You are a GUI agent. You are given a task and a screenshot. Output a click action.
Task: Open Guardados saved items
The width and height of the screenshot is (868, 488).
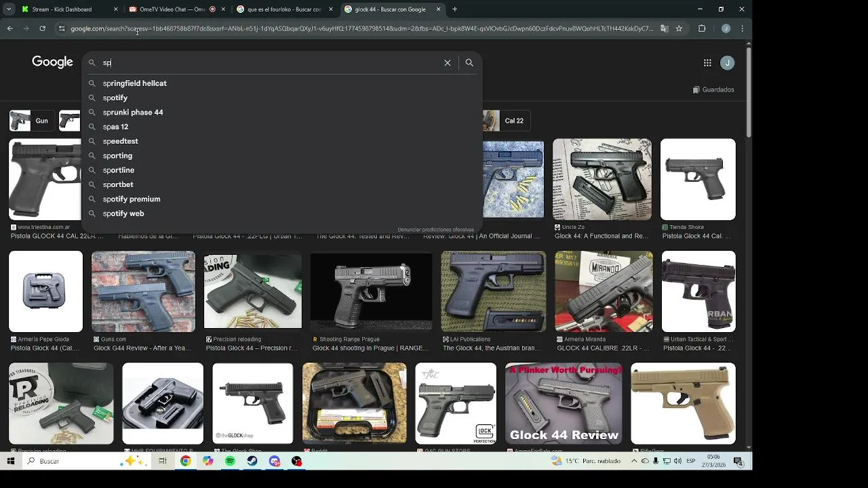point(713,89)
